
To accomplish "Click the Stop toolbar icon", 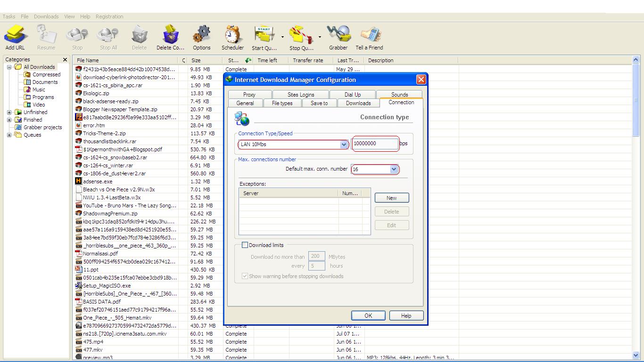I will pyautogui.click(x=77, y=34).
